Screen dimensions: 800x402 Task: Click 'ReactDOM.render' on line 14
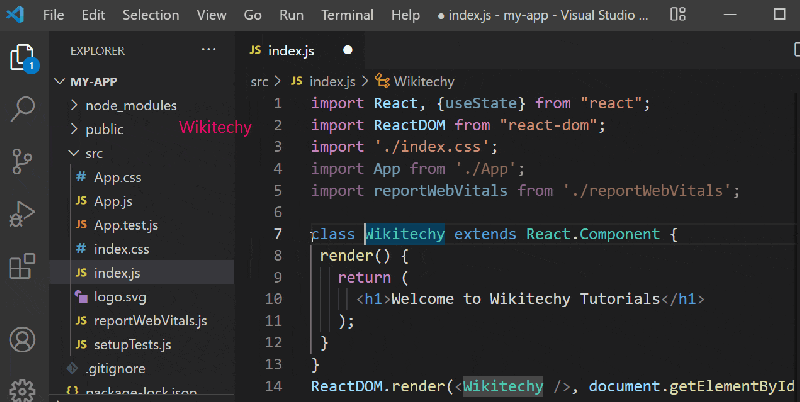tap(378, 386)
